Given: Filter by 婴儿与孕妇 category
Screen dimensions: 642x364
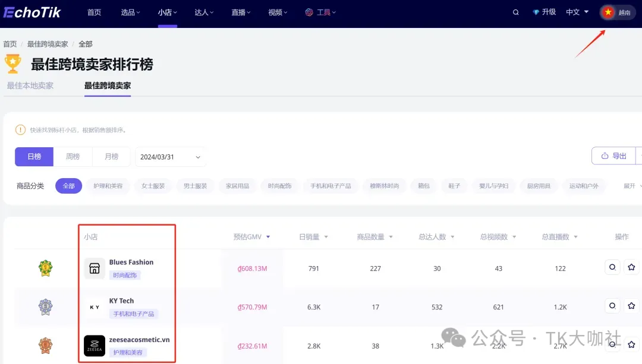Looking at the screenshot, I should [x=494, y=186].
